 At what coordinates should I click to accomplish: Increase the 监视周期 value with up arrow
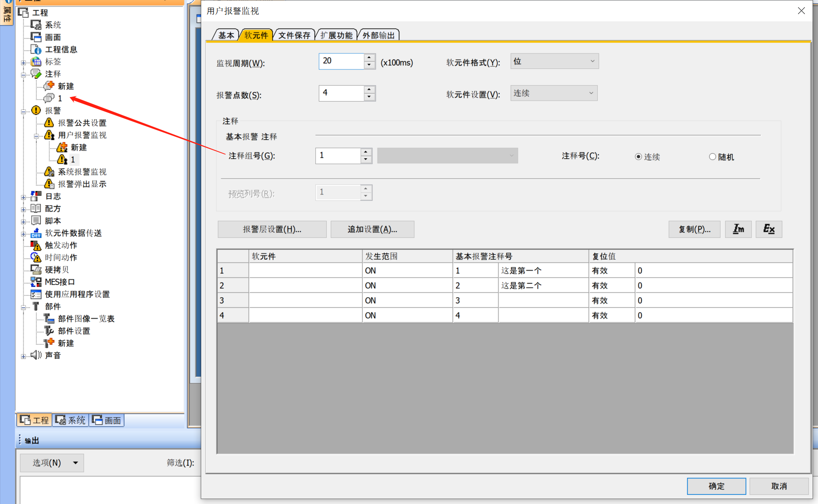[369, 58]
